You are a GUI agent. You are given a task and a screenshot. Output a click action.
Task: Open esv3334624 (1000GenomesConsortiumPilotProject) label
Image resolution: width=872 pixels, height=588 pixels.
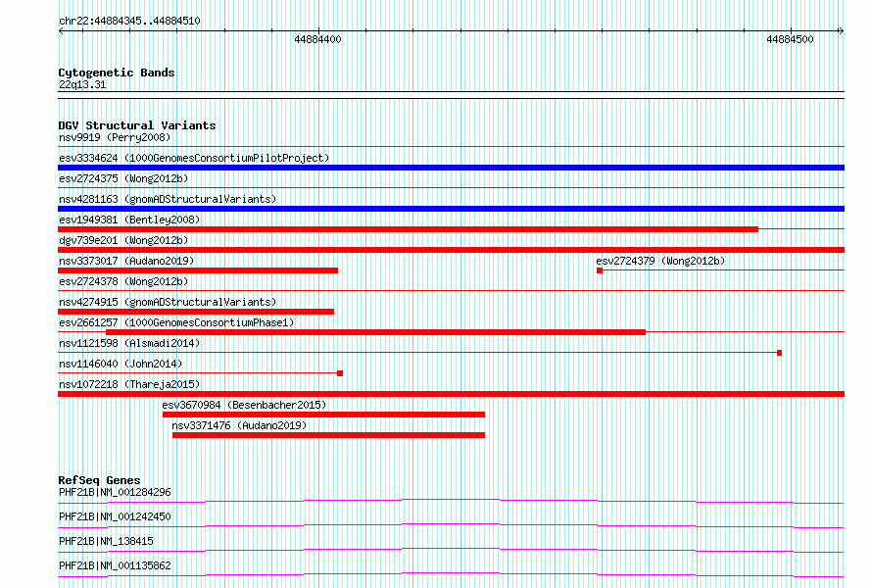click(194, 158)
